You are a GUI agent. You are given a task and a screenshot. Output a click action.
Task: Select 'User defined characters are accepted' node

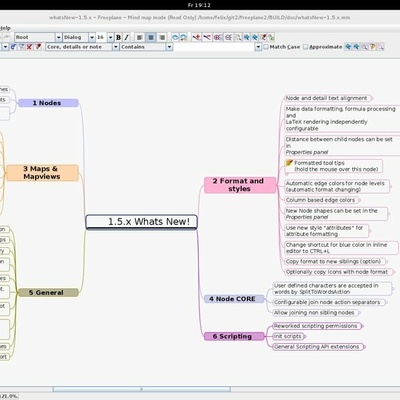[x=332, y=289]
